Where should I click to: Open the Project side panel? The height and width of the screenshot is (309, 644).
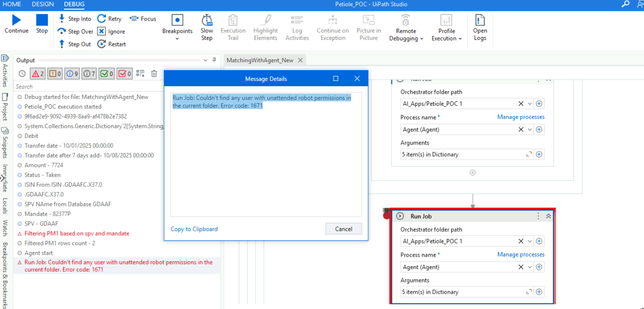5,107
